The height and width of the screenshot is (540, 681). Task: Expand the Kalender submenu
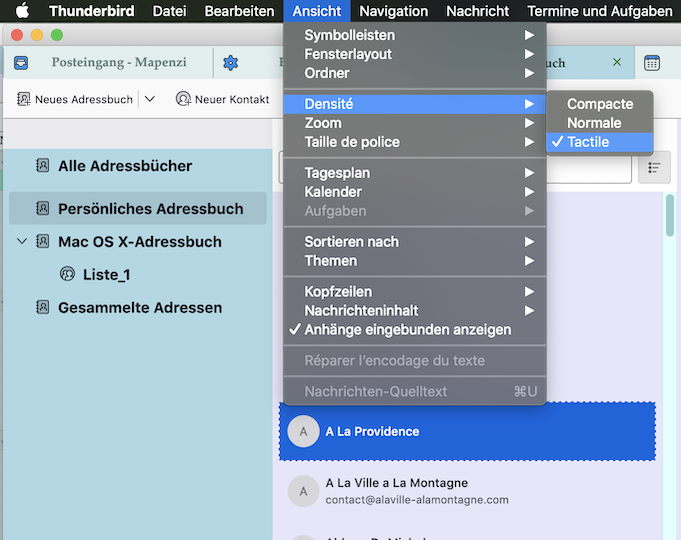414,192
